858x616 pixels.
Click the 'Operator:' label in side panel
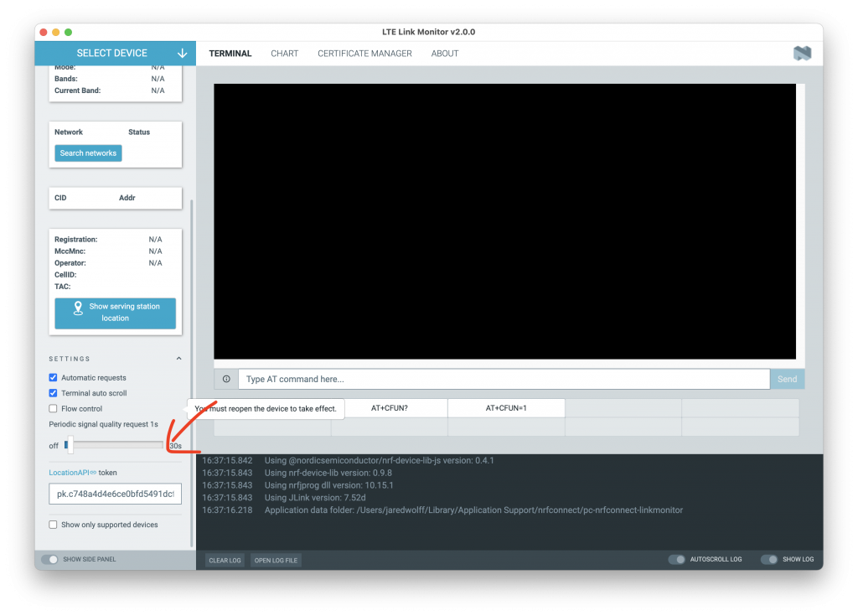coord(70,263)
